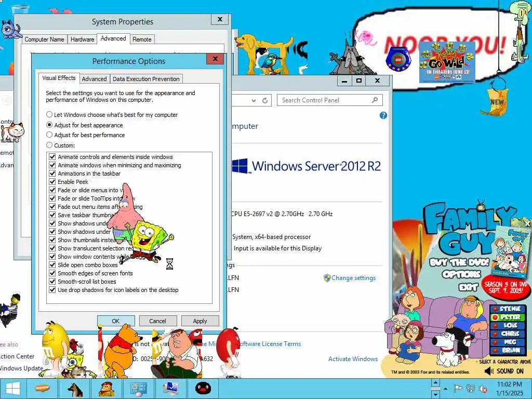Open Hardware tab in System Properties
The height and width of the screenshot is (399, 532).
pos(82,39)
